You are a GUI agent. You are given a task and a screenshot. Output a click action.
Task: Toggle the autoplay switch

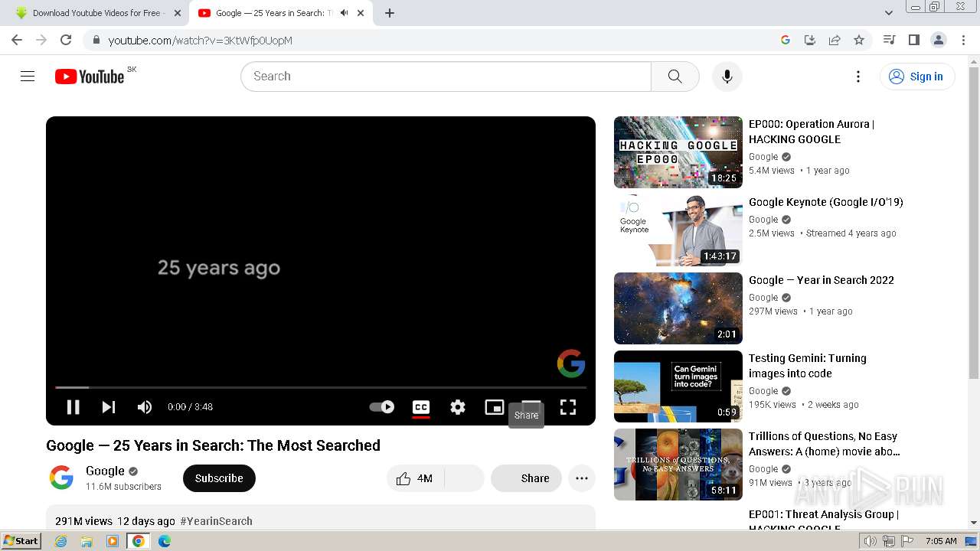pos(382,407)
